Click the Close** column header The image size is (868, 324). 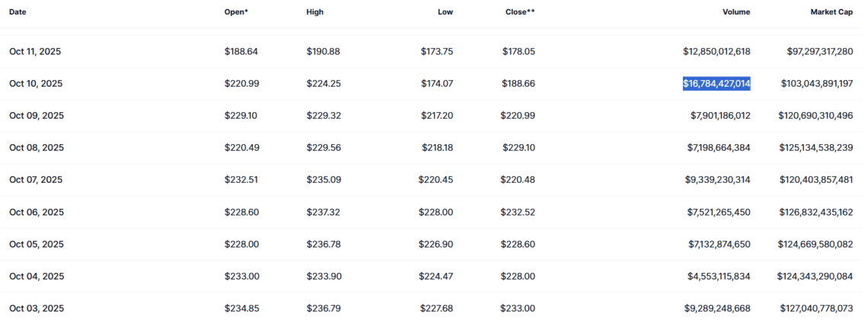520,11
